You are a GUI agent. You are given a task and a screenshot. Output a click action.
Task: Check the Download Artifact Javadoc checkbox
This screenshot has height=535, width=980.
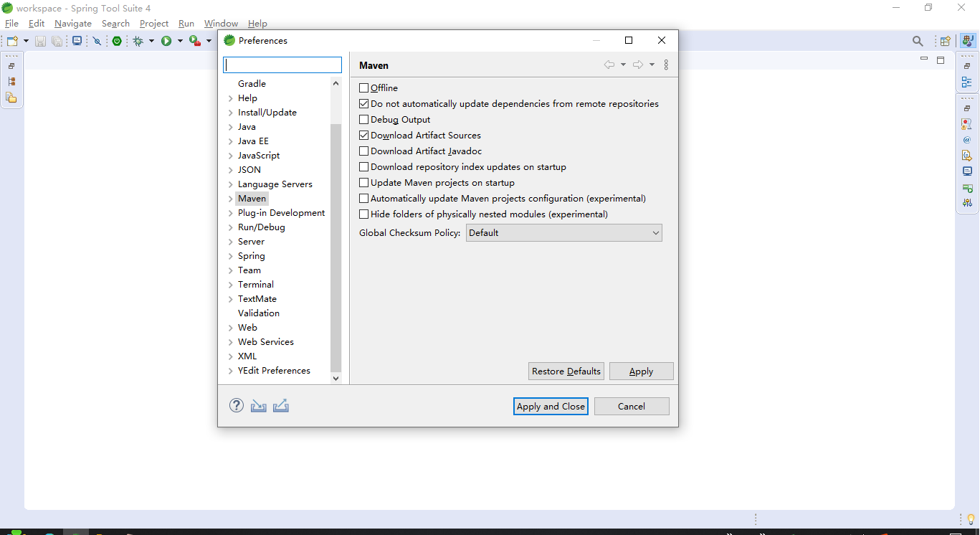coord(363,151)
